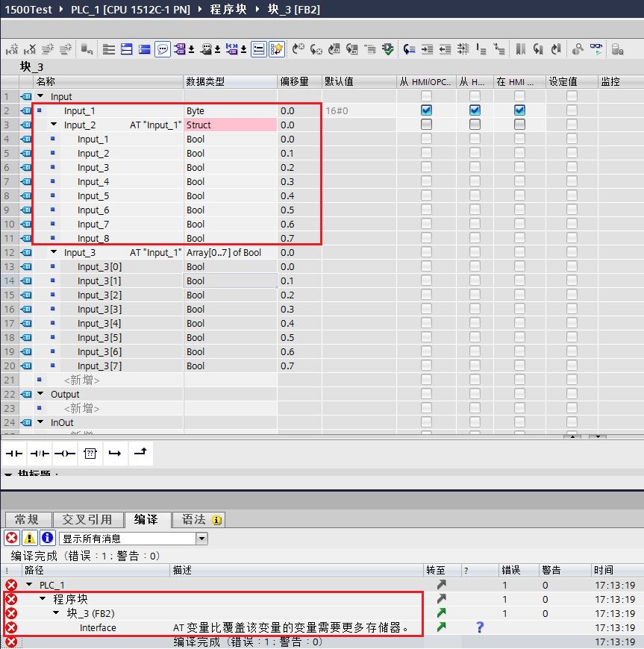Collapse PLC_1 node in compile messages
The image size is (644, 649).
pos(29,584)
